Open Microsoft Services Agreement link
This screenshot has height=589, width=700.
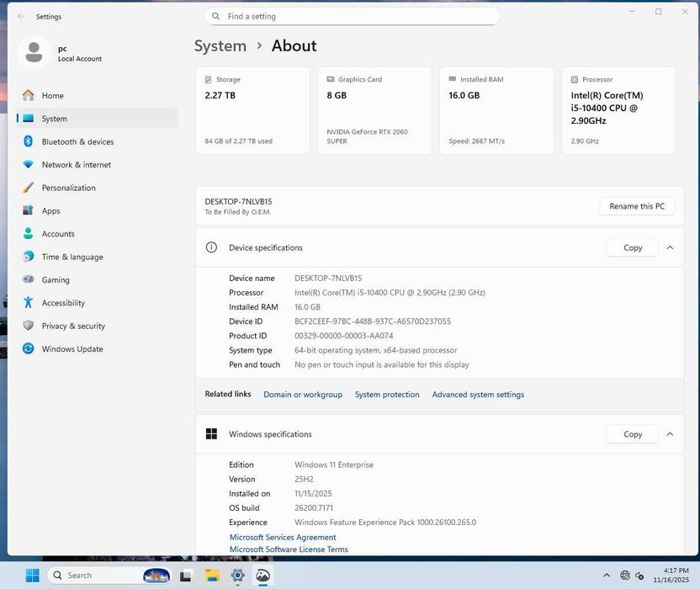(283, 537)
